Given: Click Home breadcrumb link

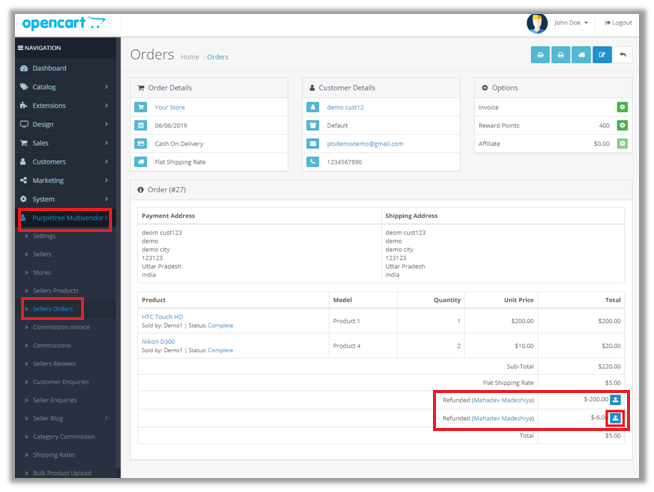Looking at the screenshot, I should click(x=190, y=57).
